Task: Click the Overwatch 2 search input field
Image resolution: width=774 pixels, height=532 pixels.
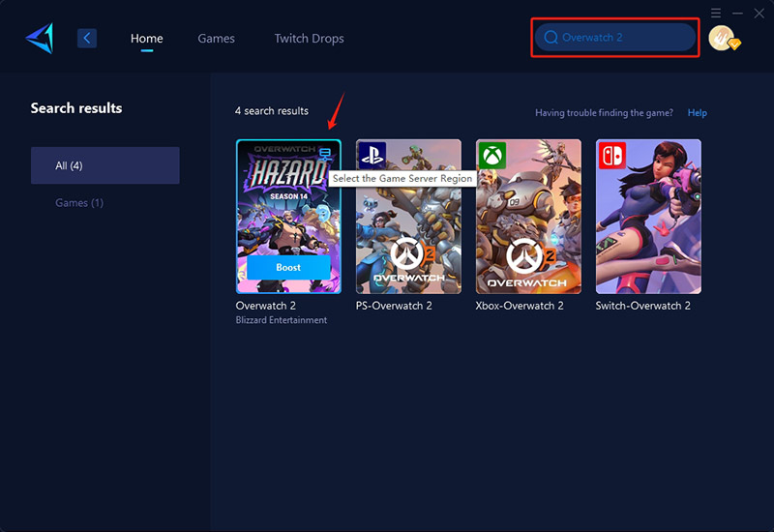Action: click(615, 38)
